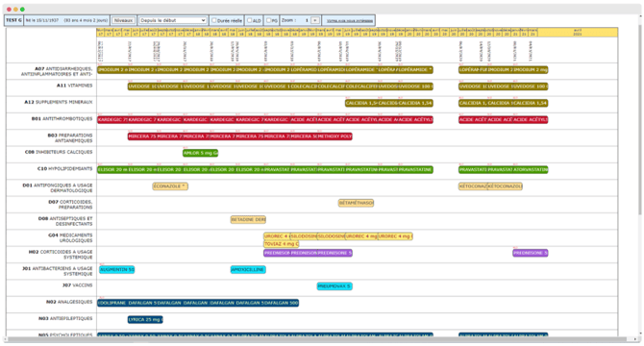Screen dimensions: 644x346
Task: Click the B01 ANTITHROMBOTIQUES row label
Action: tap(62, 118)
